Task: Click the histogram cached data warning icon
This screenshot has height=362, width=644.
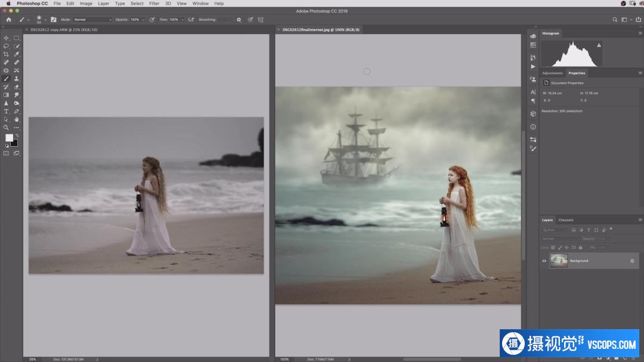Action: pyautogui.click(x=599, y=45)
